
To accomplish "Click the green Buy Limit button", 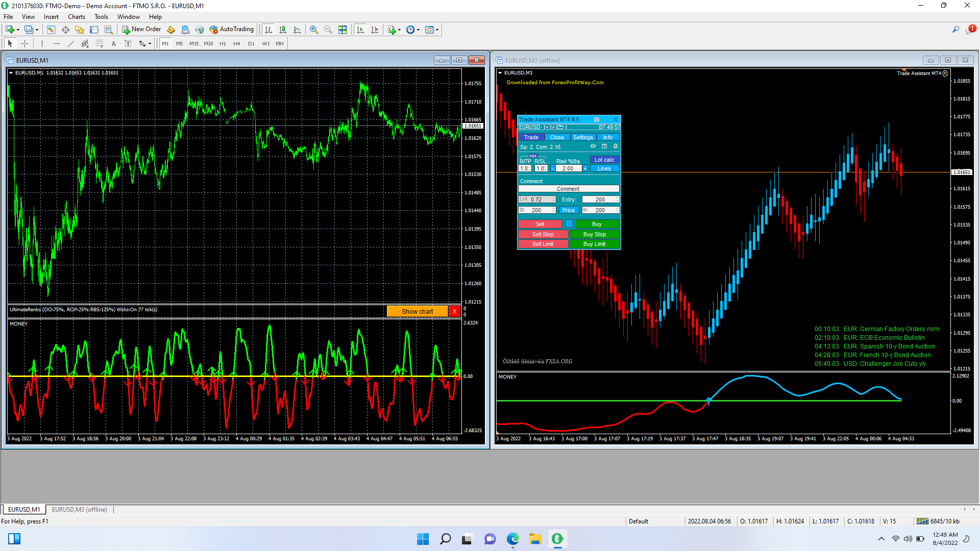I will click(x=594, y=244).
